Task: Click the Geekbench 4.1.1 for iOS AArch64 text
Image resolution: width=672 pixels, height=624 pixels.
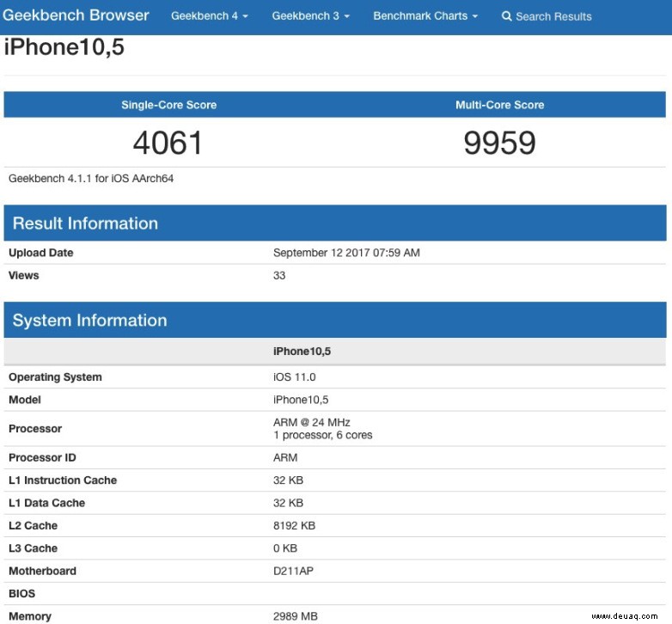Action: point(91,179)
